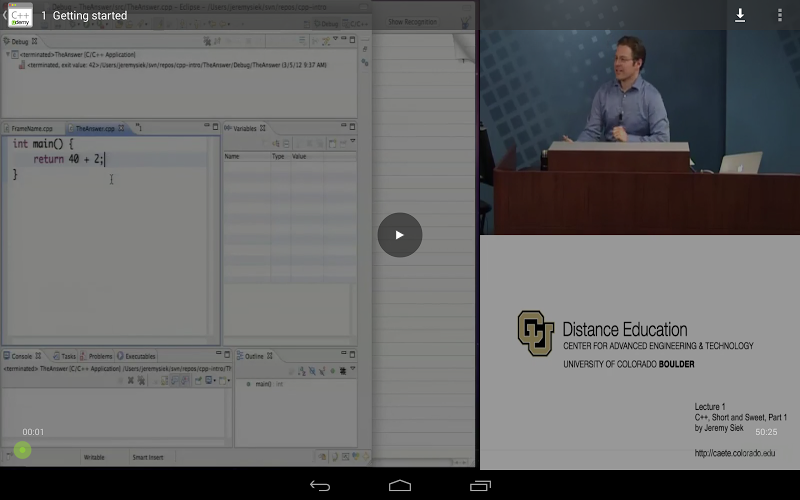Tap the Android back navigation button
The height and width of the screenshot is (500, 800).
[320, 486]
